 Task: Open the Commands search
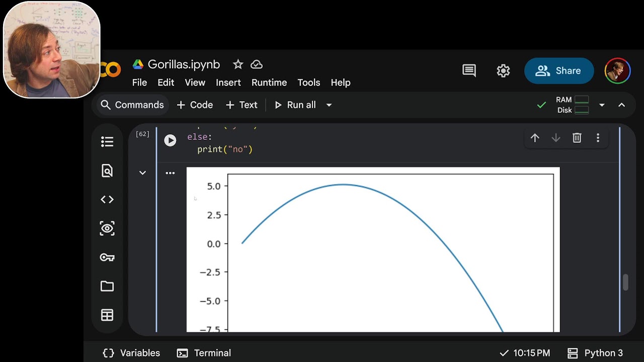[132, 105]
